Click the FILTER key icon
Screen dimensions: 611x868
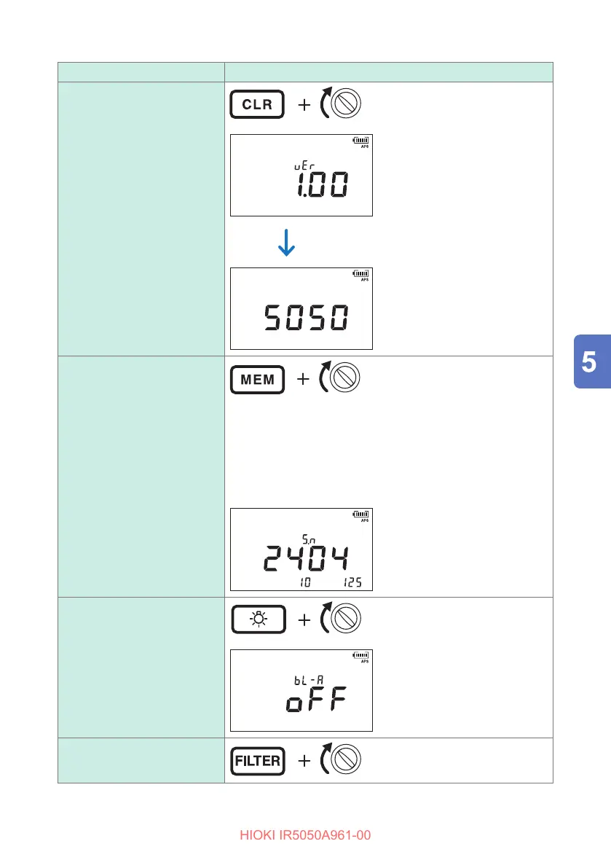pyautogui.click(x=257, y=761)
